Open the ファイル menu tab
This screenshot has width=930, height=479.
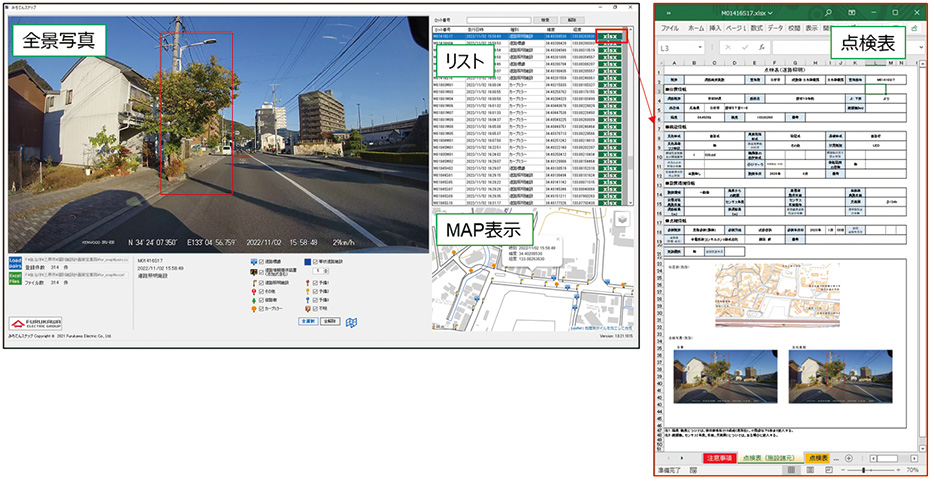(669, 29)
